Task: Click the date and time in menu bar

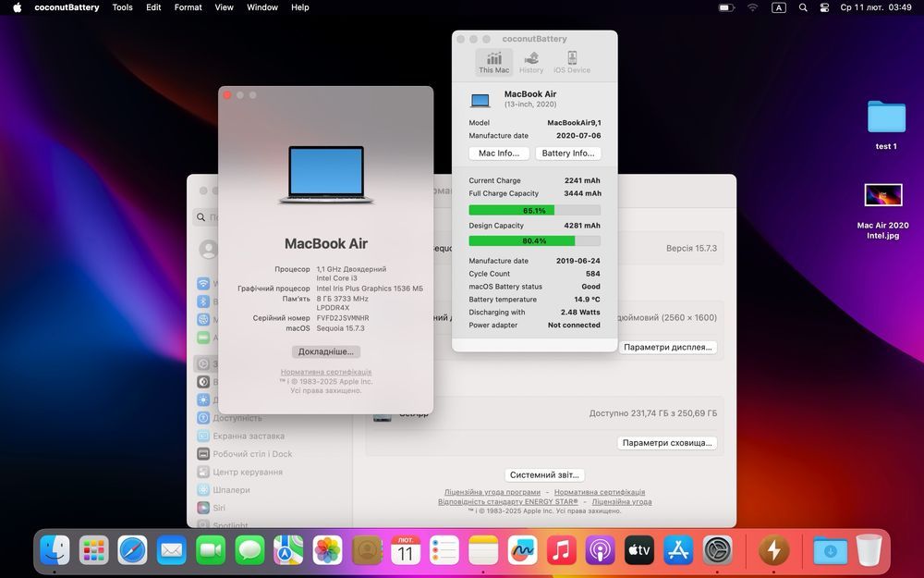Action: click(x=876, y=7)
